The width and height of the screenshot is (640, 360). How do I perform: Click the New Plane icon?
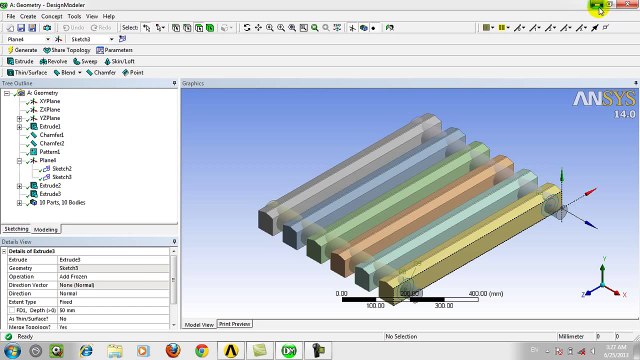[x=58, y=39]
